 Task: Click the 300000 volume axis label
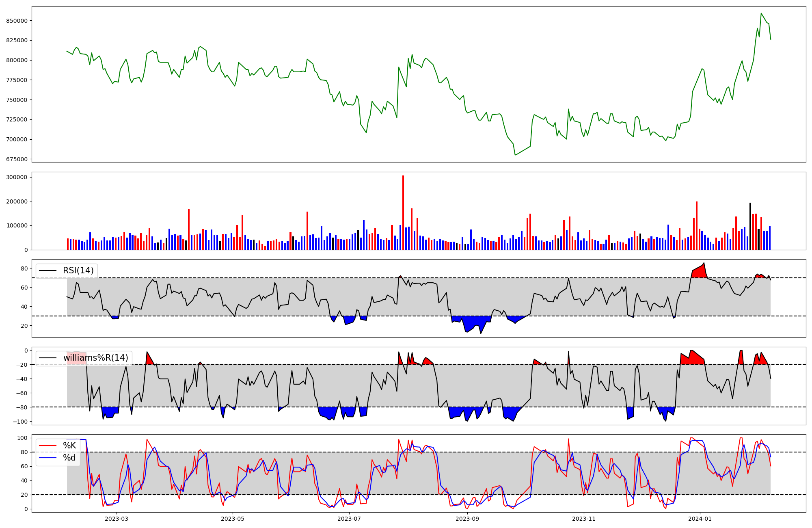(17, 177)
